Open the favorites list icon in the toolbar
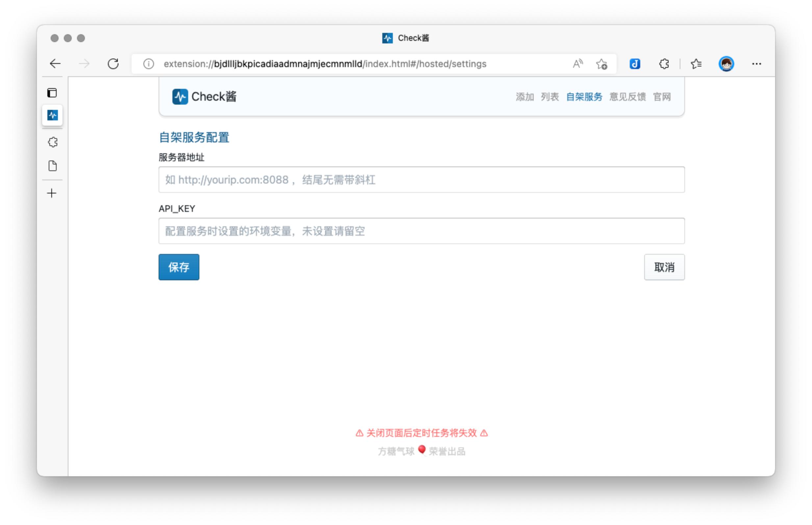This screenshot has height=525, width=812. 696,63
